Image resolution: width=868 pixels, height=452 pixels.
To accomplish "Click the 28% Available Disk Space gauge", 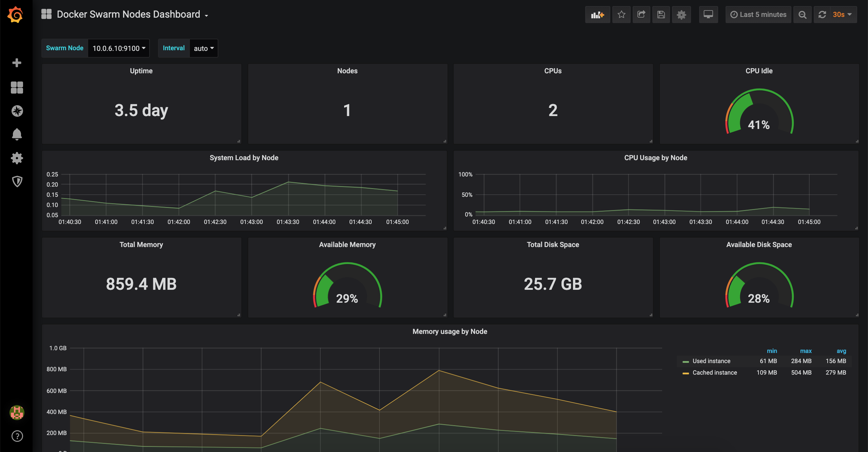I will [x=759, y=285].
